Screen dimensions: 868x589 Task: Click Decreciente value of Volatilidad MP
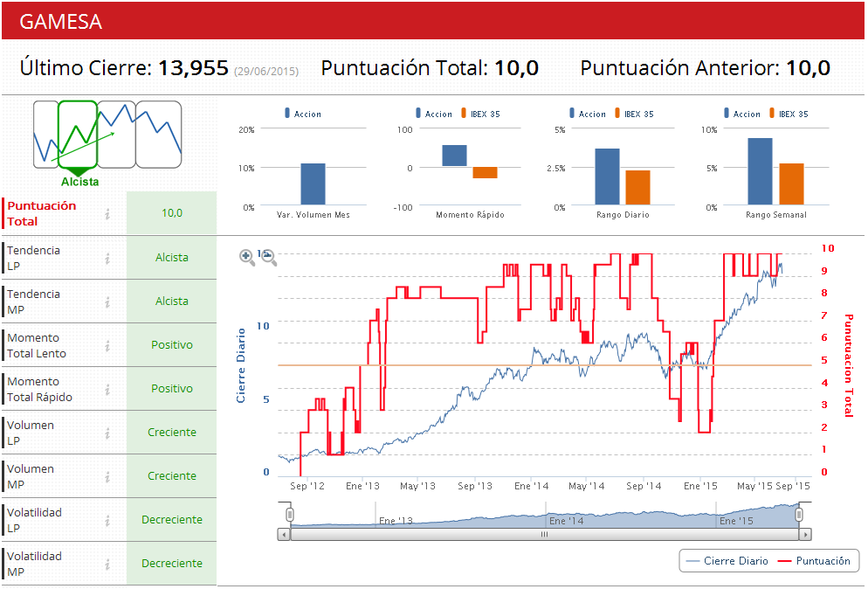[x=172, y=564]
